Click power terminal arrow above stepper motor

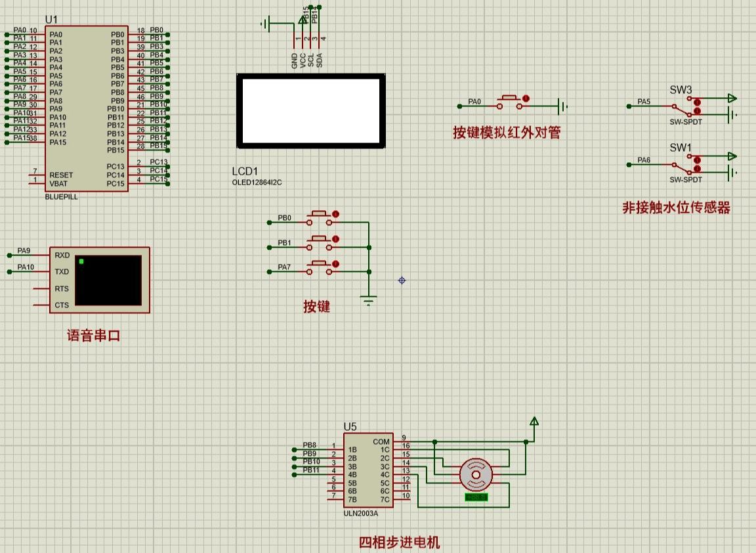tap(534, 421)
